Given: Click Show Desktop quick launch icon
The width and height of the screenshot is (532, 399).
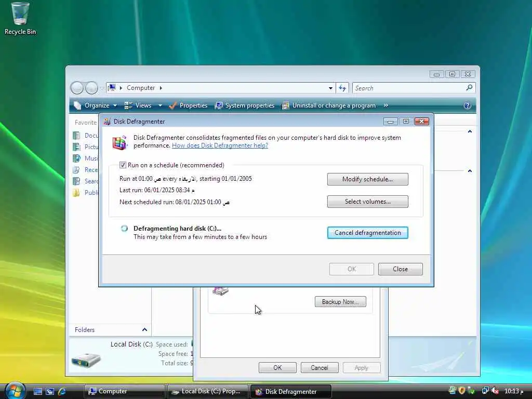Looking at the screenshot, I should pyautogui.click(x=37, y=391).
